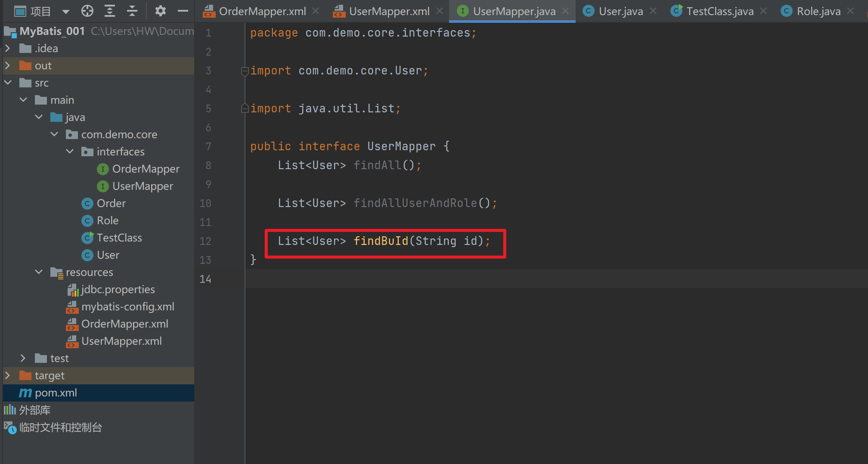The width and height of the screenshot is (868, 464).
Task: Click the UserMapper interface icon in tree
Action: 102,186
